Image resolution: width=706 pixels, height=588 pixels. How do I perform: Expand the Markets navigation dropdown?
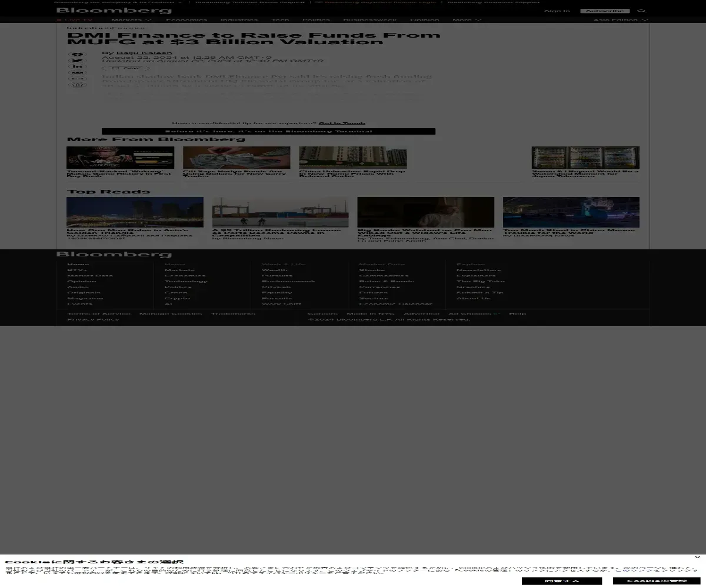[x=131, y=20]
